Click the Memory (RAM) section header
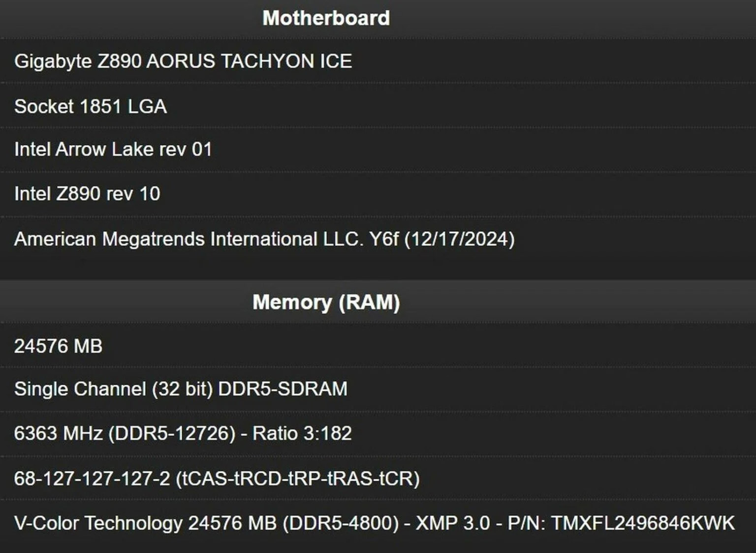 (x=326, y=302)
